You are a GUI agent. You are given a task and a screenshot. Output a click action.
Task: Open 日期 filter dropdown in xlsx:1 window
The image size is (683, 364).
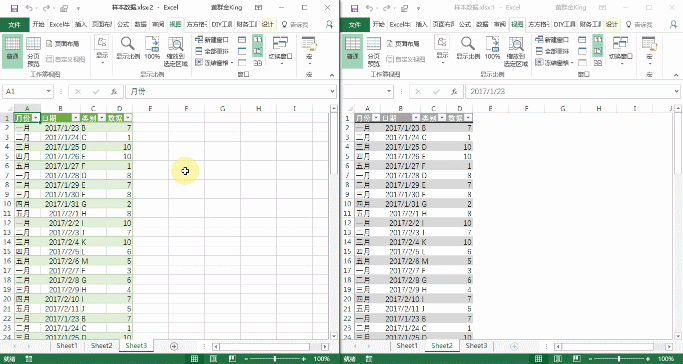416,118
